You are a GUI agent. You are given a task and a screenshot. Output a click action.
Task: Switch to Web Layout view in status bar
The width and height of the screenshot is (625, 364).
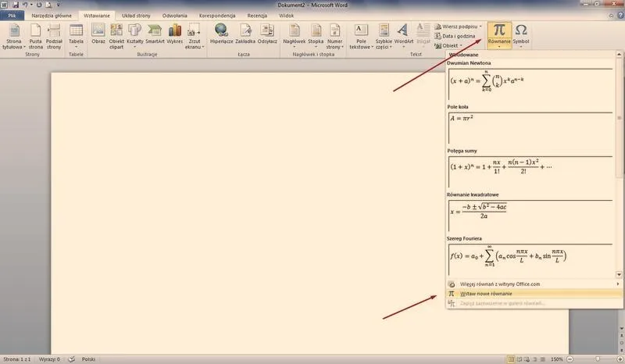527,359
